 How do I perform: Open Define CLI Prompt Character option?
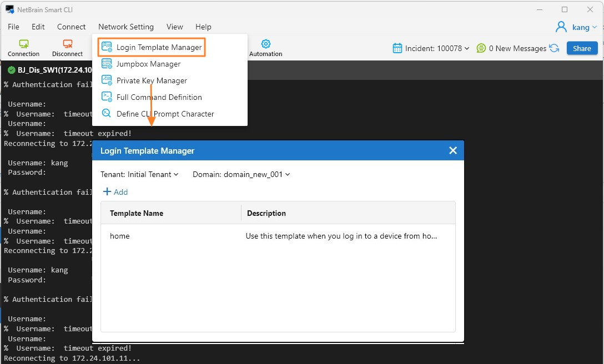click(x=165, y=114)
